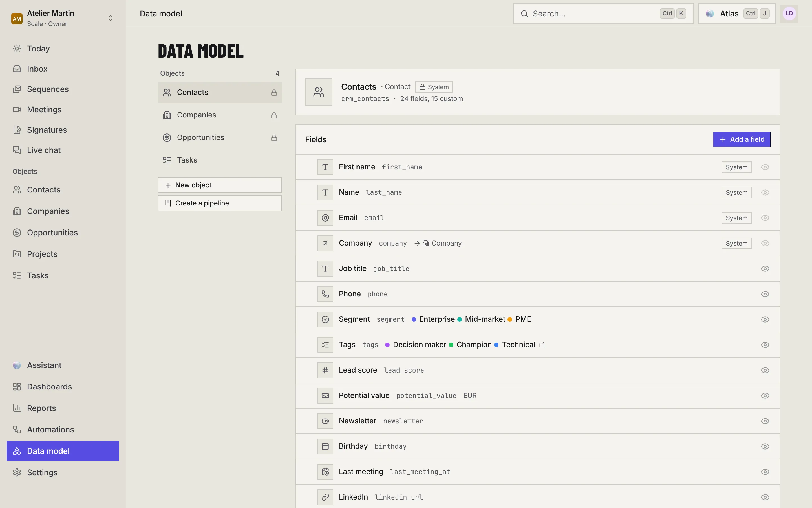Select Tasks in the data model objects list

220,160
